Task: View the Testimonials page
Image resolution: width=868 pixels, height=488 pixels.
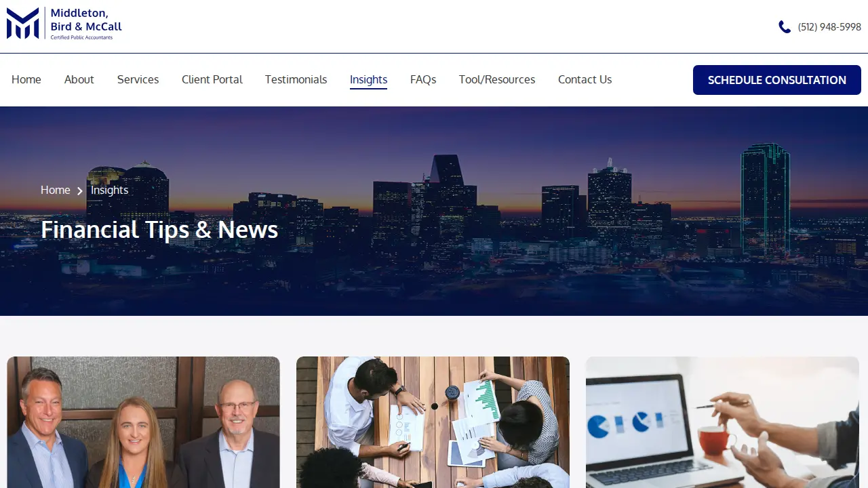Action: click(x=296, y=79)
